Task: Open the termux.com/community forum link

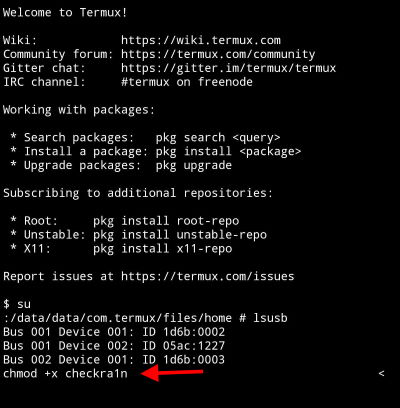Action: pos(218,54)
